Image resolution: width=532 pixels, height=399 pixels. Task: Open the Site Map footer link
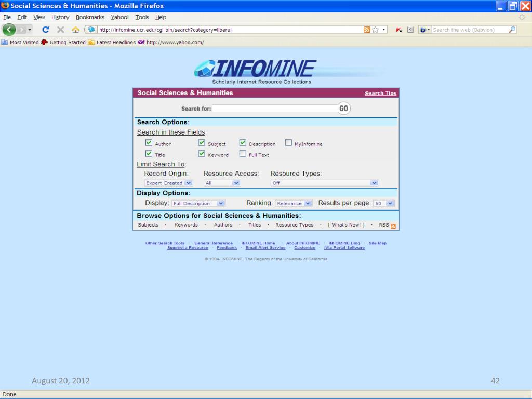[378, 243]
